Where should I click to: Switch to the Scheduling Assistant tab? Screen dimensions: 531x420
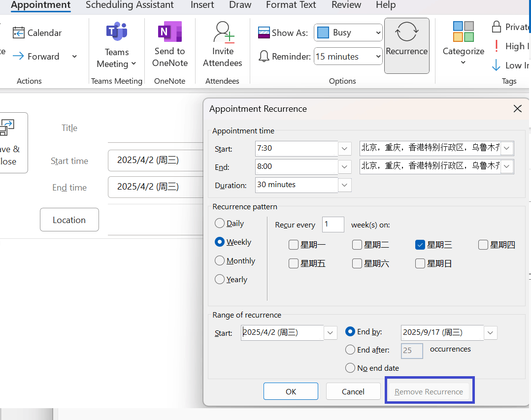coord(130,5)
